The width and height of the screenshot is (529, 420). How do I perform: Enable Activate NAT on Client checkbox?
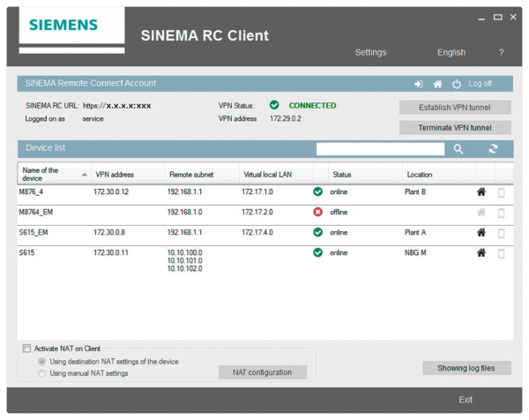point(27,349)
